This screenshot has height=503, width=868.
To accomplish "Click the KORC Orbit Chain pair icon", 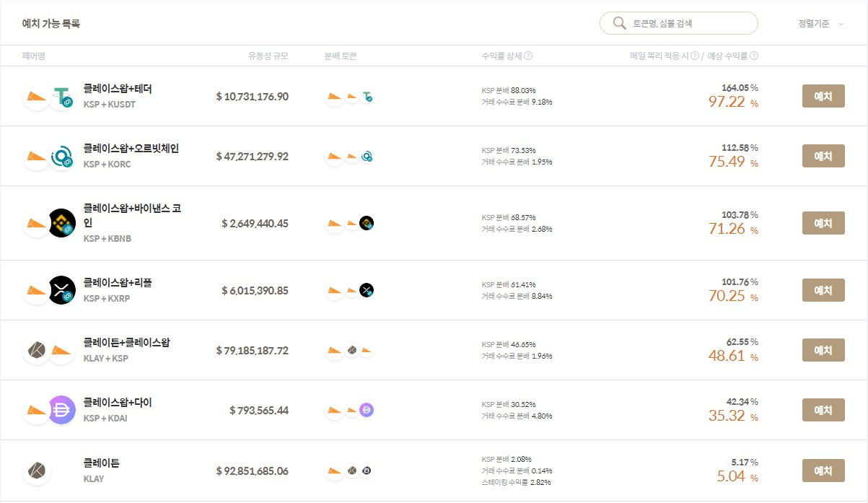I will click(62, 156).
